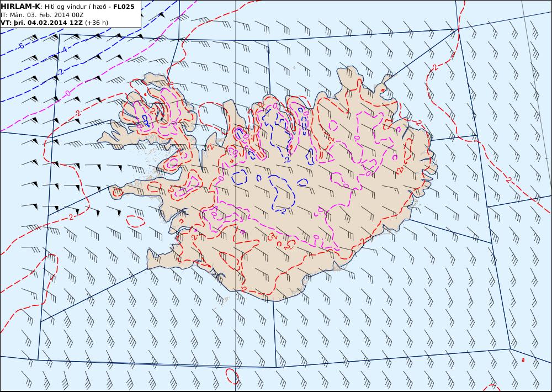Click the HIRLAM-K model title text

(x=21, y=7)
